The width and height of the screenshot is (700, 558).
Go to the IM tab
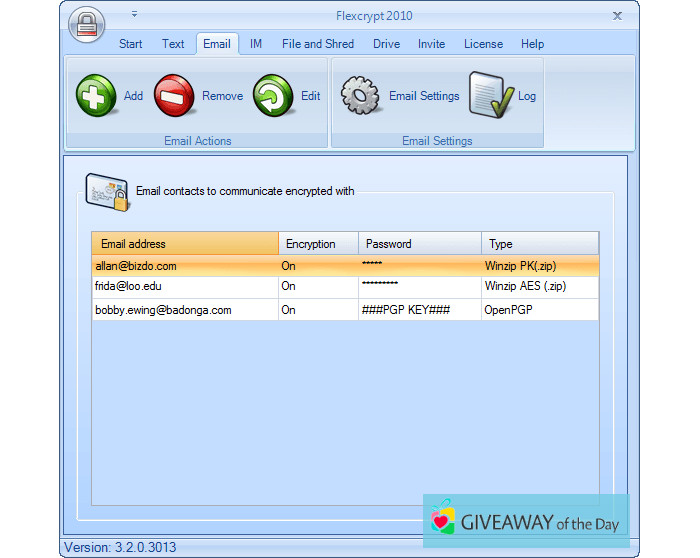256,44
